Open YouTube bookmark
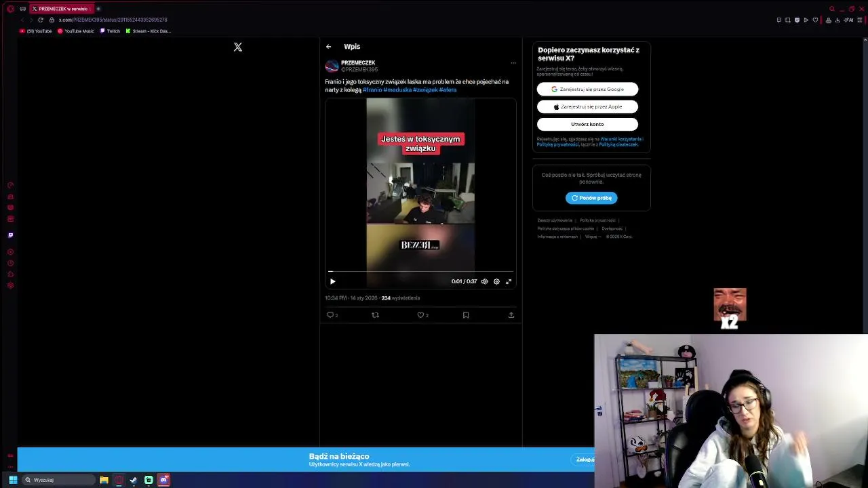 35,31
